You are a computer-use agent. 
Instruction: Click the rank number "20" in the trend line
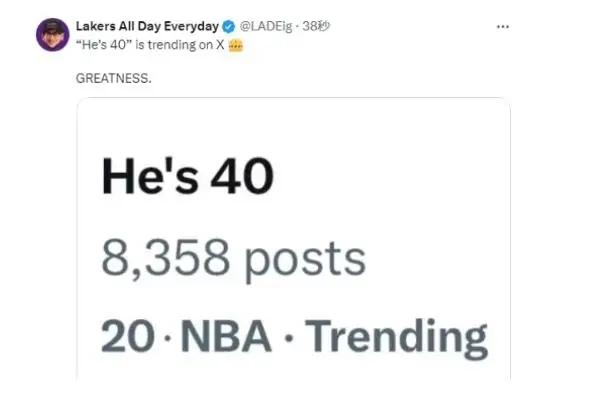pos(128,336)
